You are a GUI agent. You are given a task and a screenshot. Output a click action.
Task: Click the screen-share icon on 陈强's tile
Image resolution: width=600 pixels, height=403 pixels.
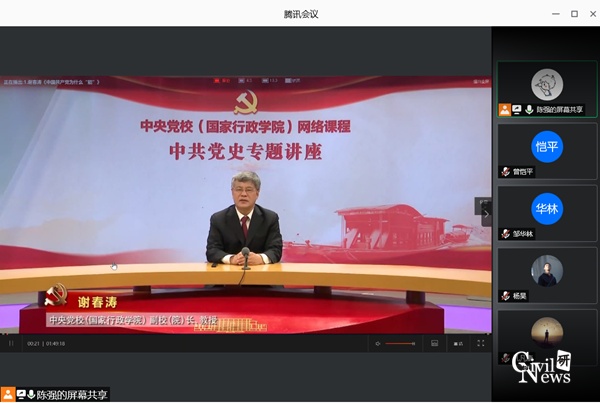[517, 110]
